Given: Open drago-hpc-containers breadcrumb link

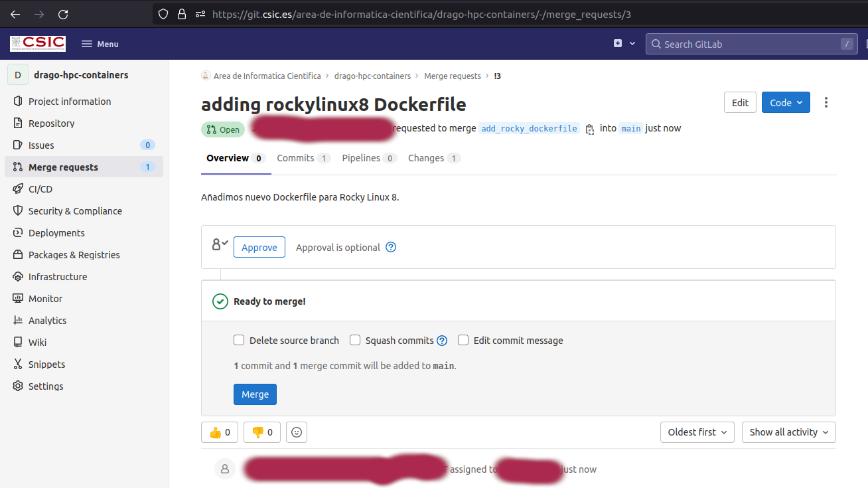Looking at the screenshot, I should 372,76.
